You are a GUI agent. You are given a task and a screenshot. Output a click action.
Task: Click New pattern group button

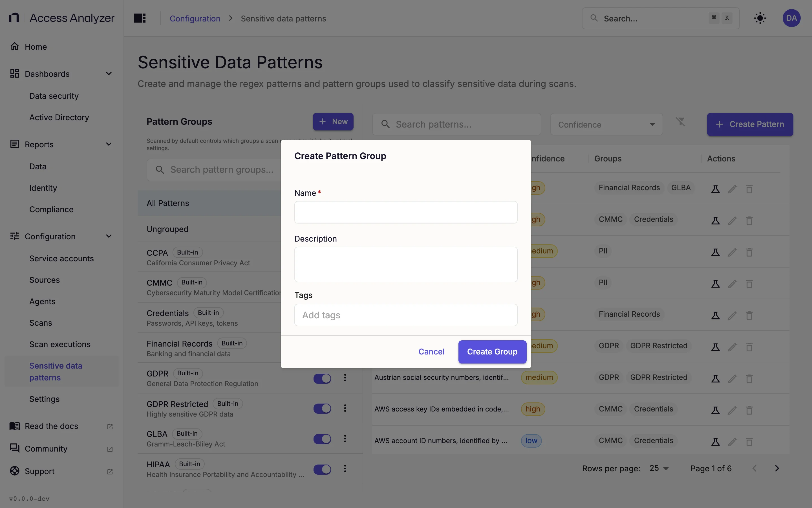pos(333,122)
